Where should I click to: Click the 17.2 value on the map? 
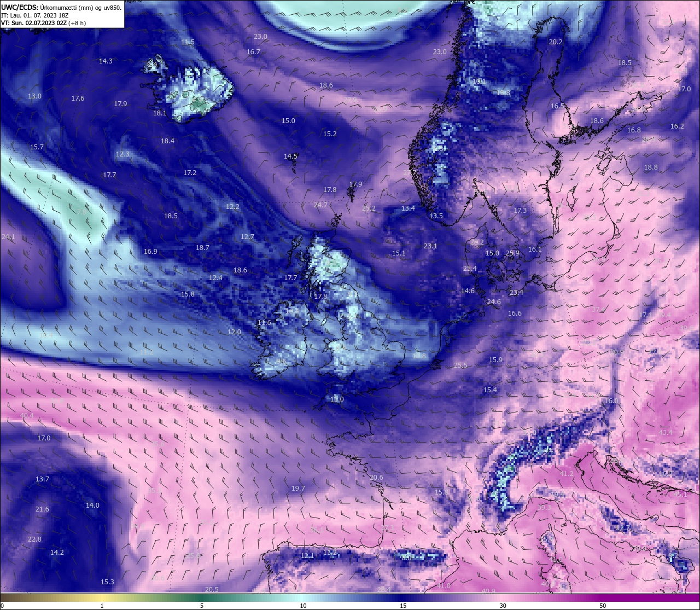[x=190, y=172]
